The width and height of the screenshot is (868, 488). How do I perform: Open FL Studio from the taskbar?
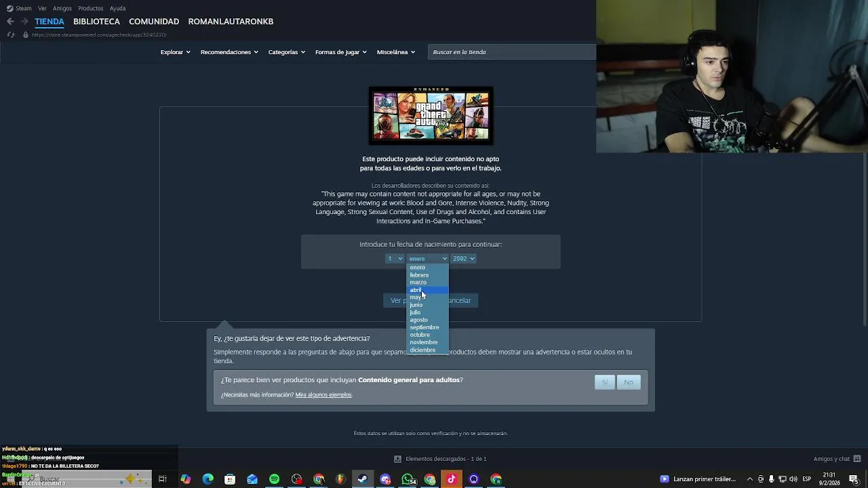tap(340, 479)
